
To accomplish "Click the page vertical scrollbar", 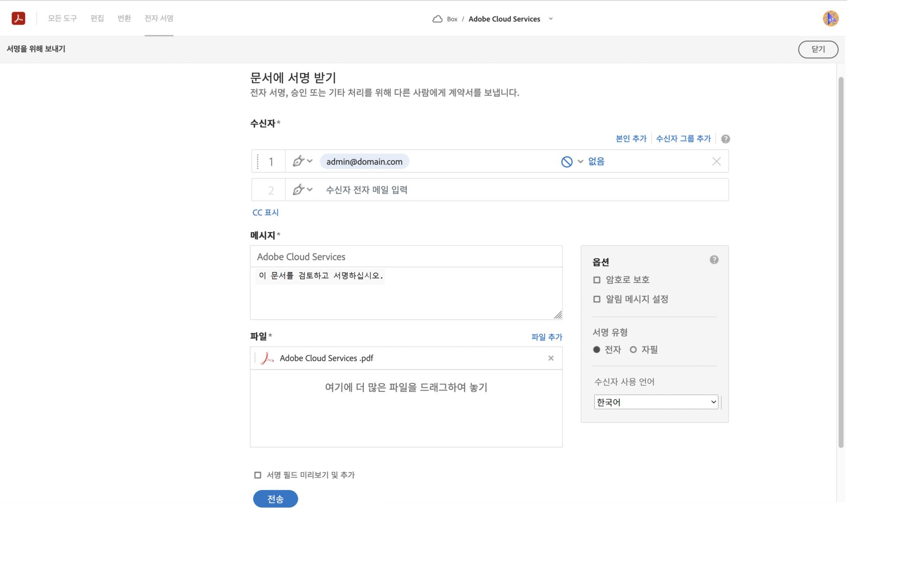I will click(x=841, y=262).
